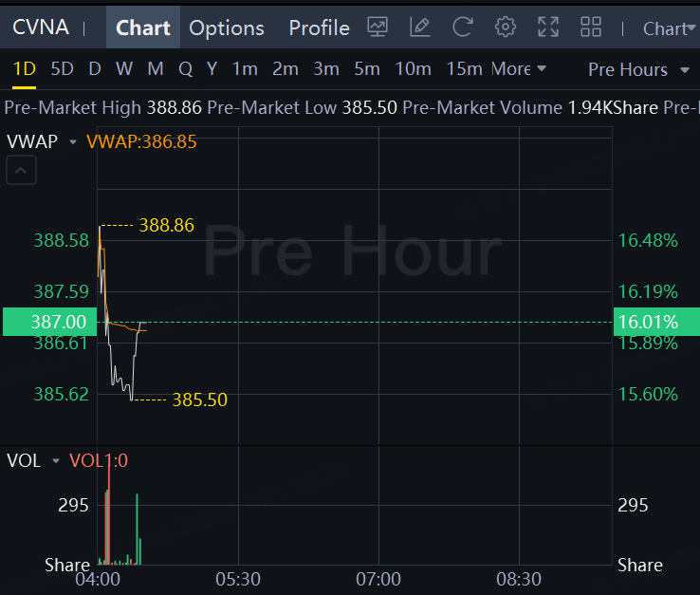Switch to the Options tab
700x595 pixels.
pyautogui.click(x=227, y=28)
